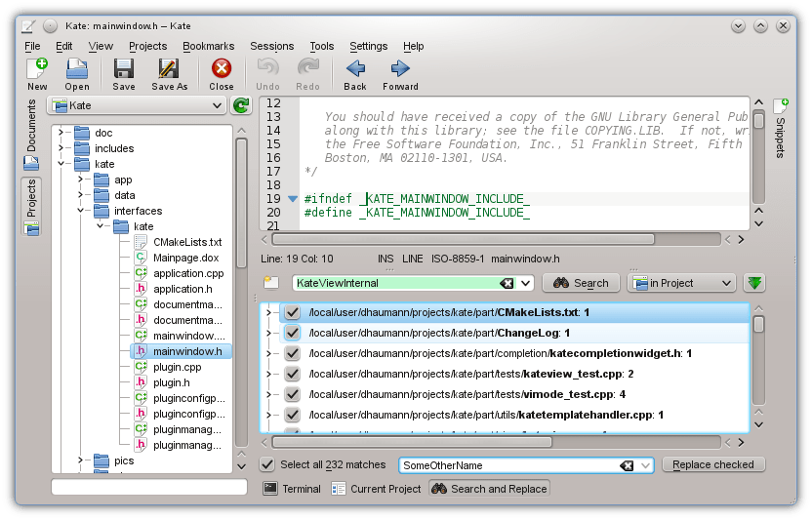Clear the SomeOtherName replace text
812x520 pixels.
tap(627, 465)
